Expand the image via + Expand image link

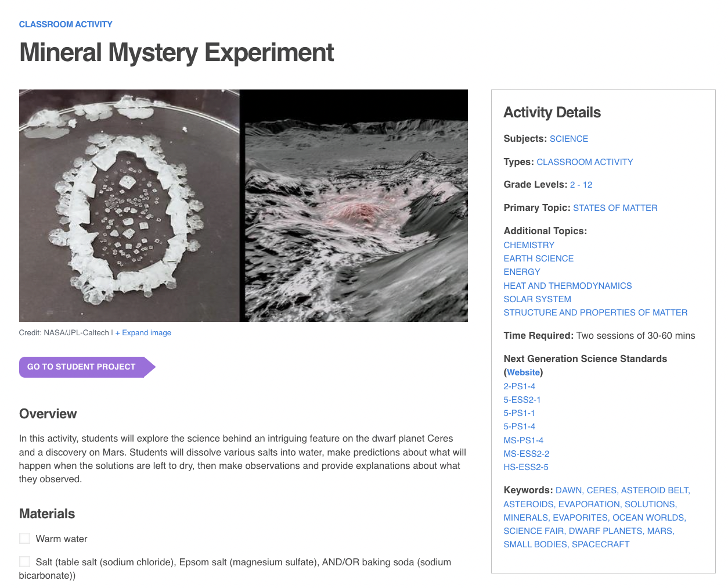coord(143,332)
